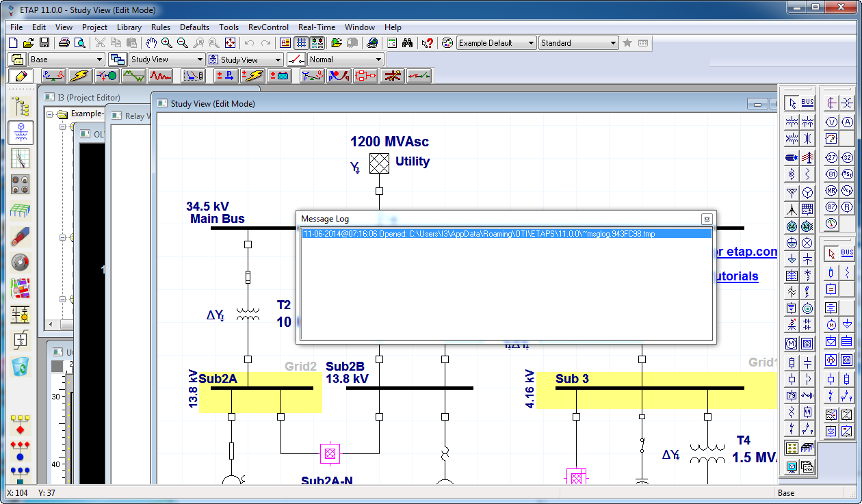
Task: Select the Sub 3 bus on diagram
Action: tap(649, 388)
